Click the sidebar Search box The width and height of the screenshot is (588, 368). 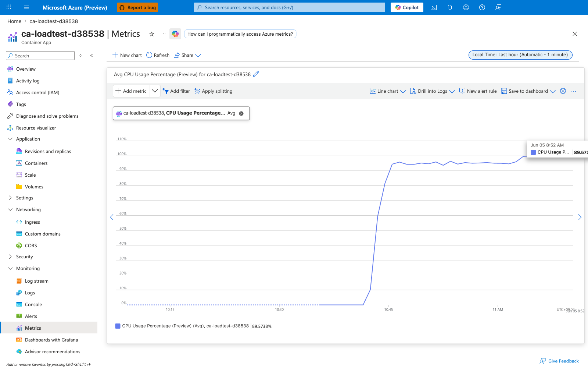tap(40, 56)
